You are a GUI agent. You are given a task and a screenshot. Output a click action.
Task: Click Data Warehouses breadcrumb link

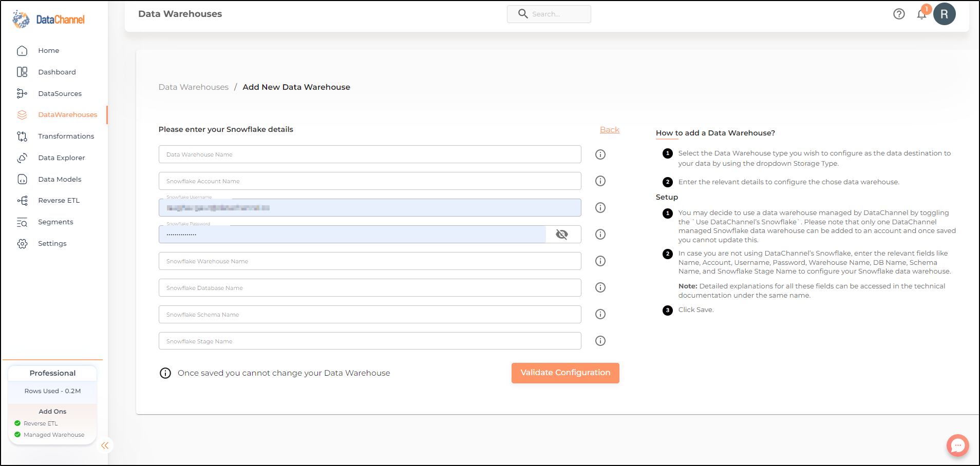click(194, 87)
